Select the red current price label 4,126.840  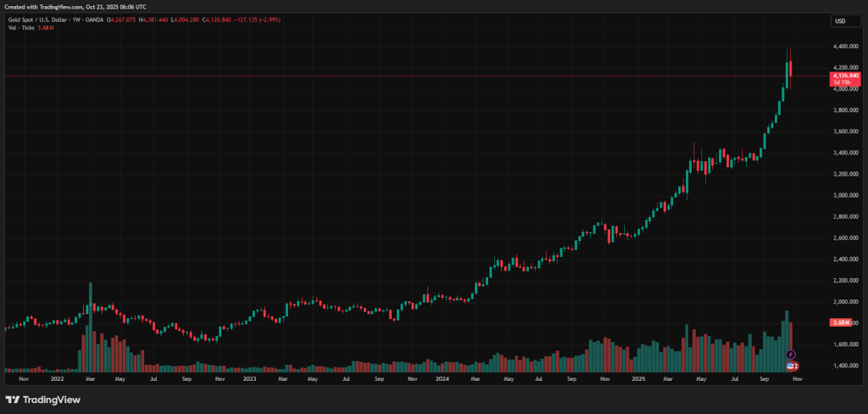(x=847, y=76)
